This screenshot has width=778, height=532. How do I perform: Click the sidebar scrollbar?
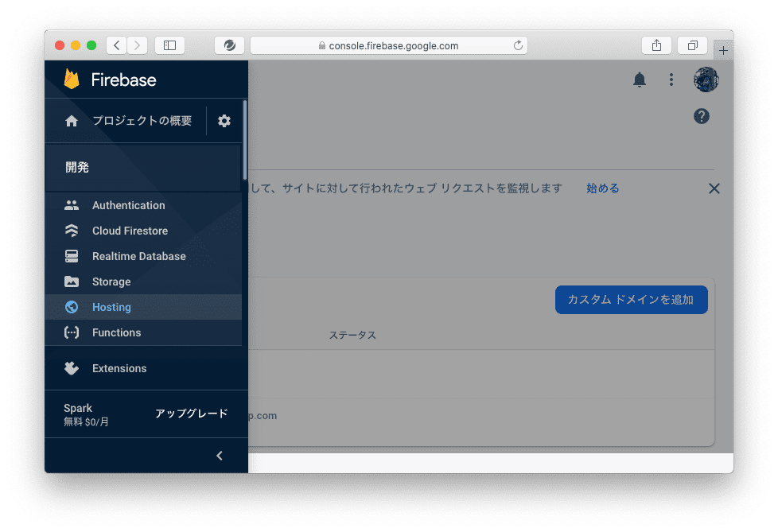244,140
